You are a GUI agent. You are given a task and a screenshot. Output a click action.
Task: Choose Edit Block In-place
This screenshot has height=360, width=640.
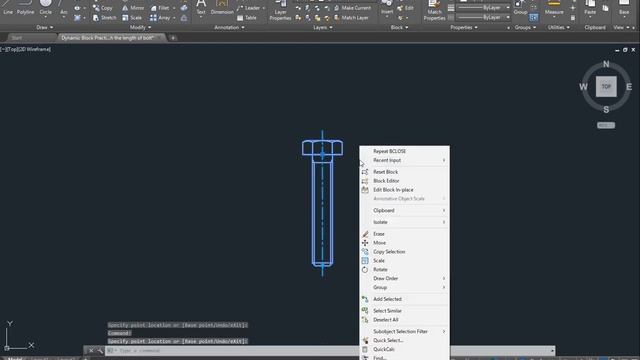(404, 190)
